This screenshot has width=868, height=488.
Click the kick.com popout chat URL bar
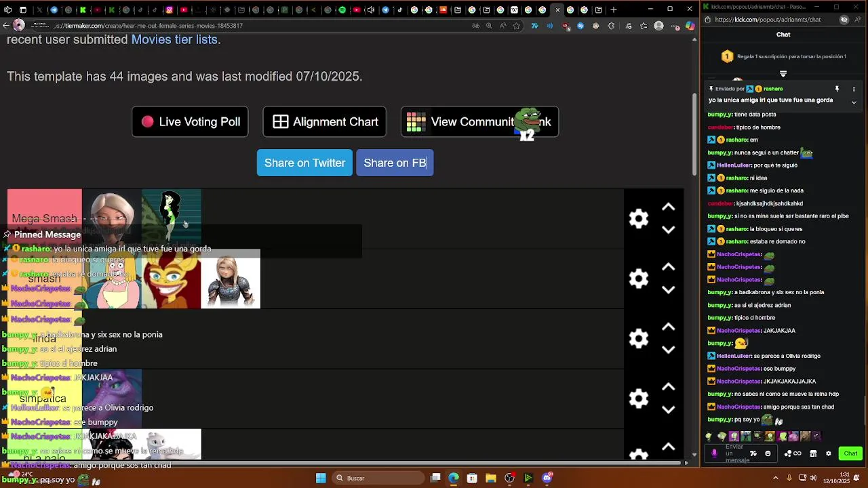(x=768, y=20)
